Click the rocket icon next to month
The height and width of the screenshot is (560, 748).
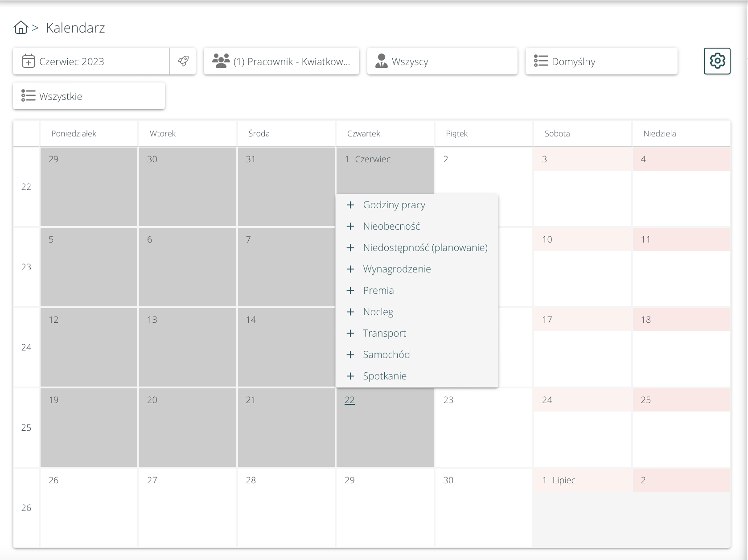[x=183, y=61]
